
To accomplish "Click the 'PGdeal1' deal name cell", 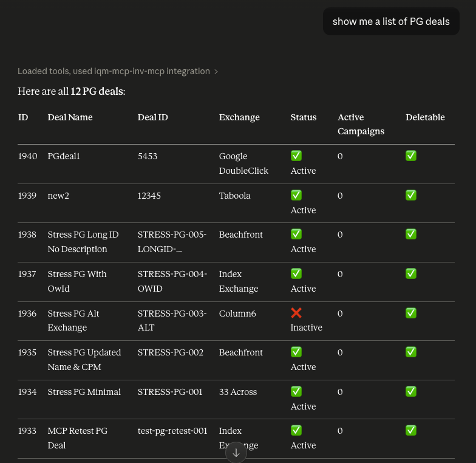I will [64, 156].
